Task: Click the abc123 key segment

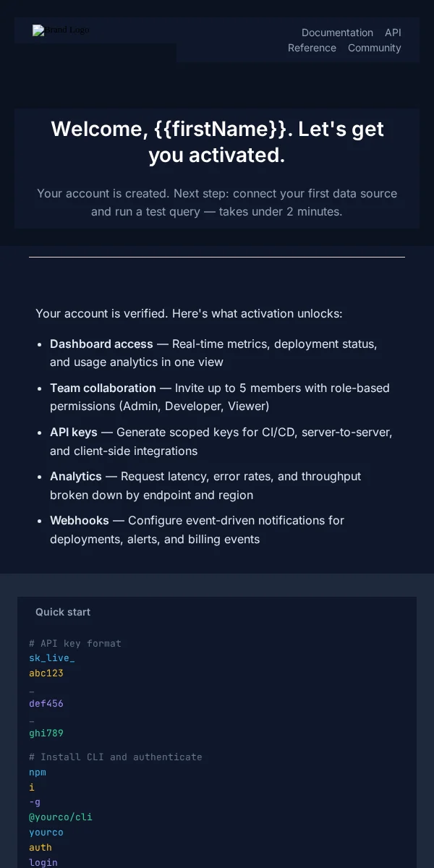Action: [46, 673]
